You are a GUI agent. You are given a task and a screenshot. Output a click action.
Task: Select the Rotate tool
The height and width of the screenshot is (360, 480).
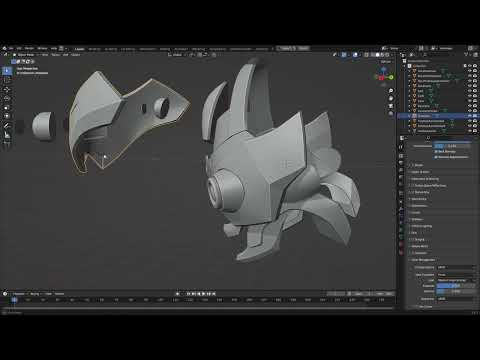(x=7, y=98)
